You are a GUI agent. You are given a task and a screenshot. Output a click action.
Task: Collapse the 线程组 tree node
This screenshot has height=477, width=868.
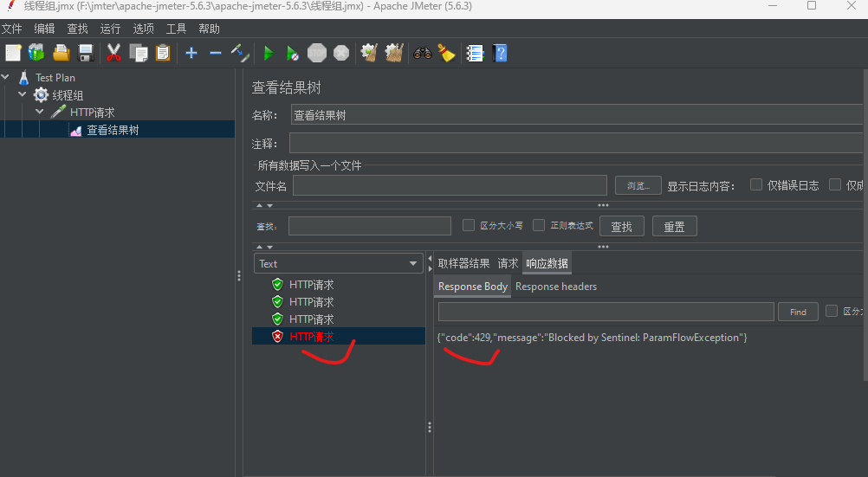(23, 94)
